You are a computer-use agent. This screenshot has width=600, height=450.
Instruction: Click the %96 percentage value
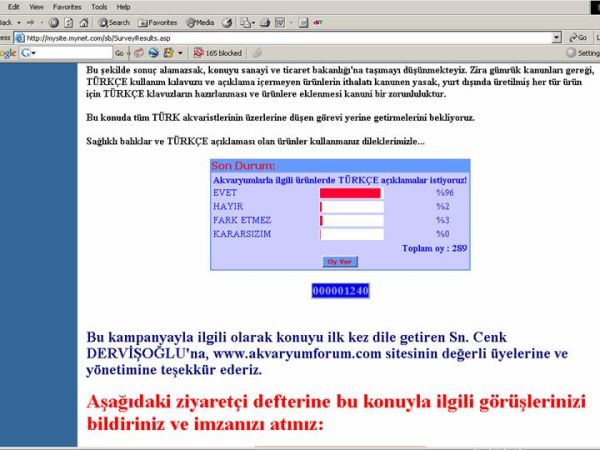point(445,193)
